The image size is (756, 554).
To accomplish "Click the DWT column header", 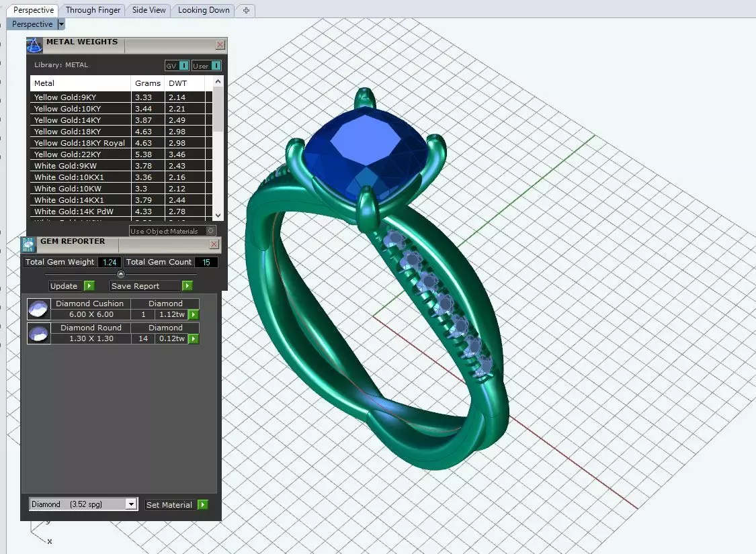I will (x=185, y=83).
